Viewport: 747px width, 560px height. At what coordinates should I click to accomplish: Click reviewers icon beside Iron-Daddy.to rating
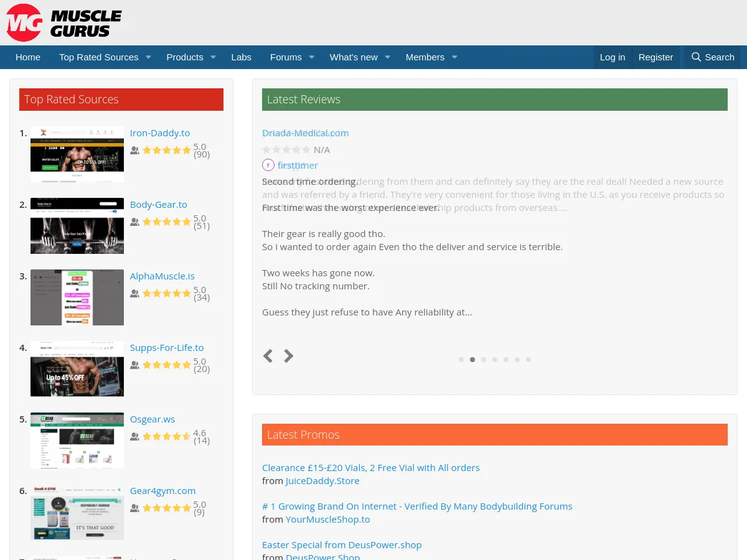(134, 150)
